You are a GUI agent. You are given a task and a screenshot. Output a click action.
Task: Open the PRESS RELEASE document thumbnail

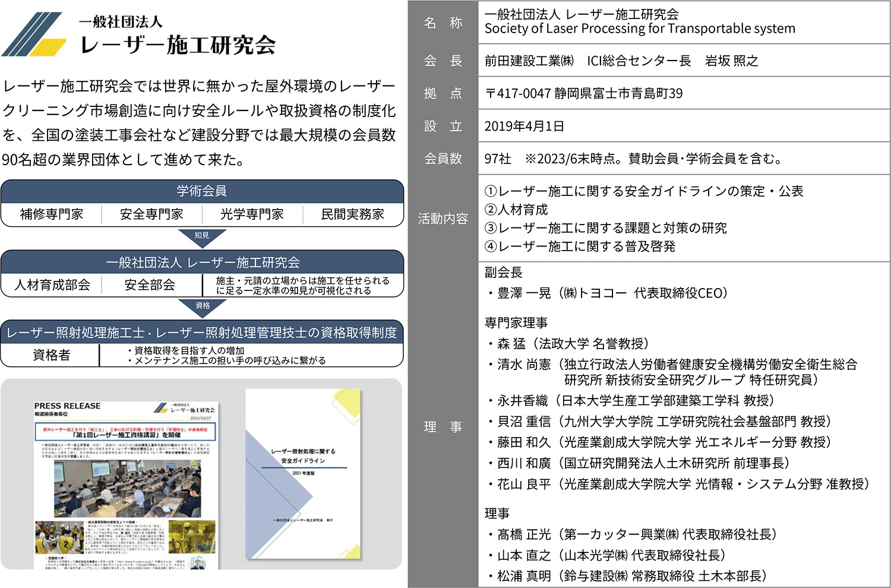coord(125,484)
